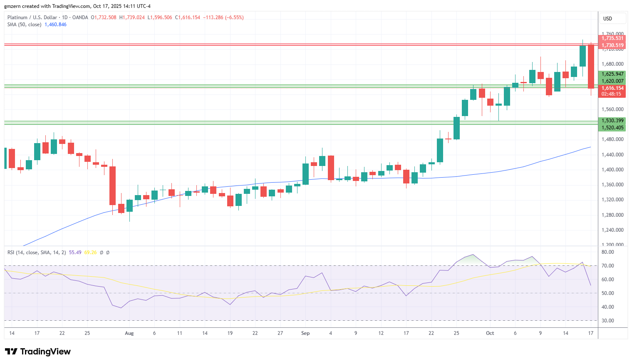The height and width of the screenshot is (364, 632).
Task: Click the 1,680.000 price axis tick
Action: [x=612, y=64]
